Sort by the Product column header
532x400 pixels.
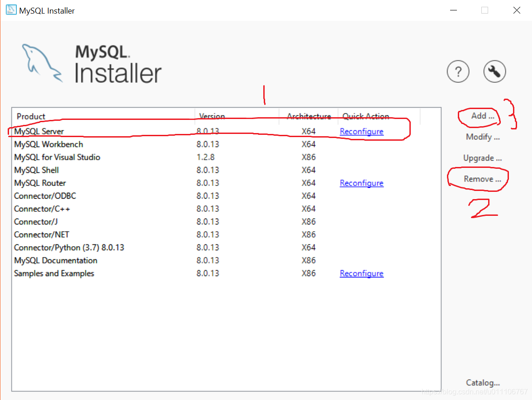pos(104,116)
